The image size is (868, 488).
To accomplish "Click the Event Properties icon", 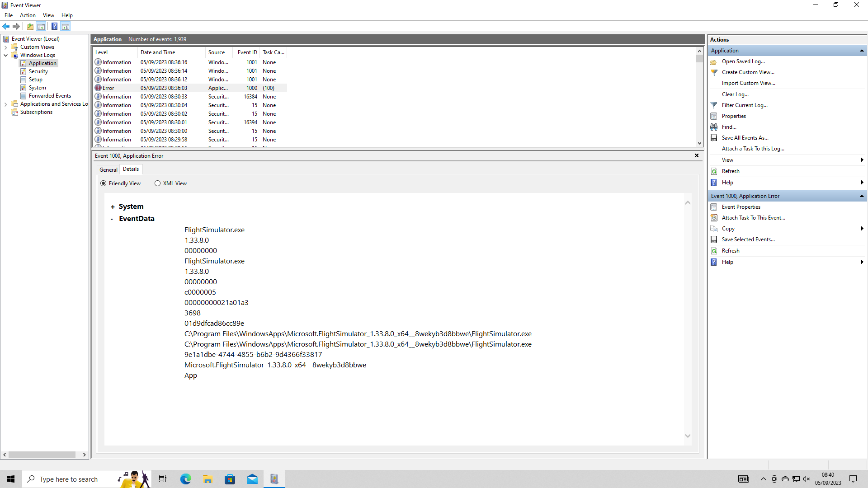I will (x=714, y=207).
